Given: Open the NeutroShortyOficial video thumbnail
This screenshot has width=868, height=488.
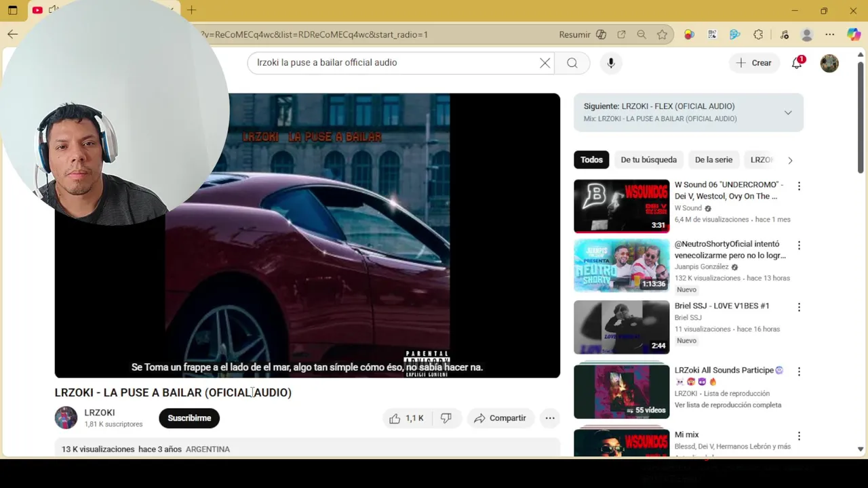Looking at the screenshot, I should pyautogui.click(x=621, y=266).
